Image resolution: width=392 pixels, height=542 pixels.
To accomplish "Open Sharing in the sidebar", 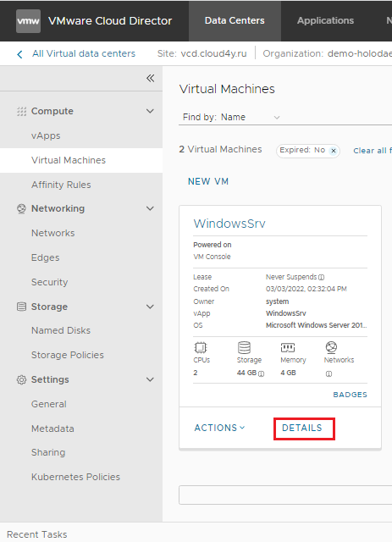I will pyautogui.click(x=48, y=453).
